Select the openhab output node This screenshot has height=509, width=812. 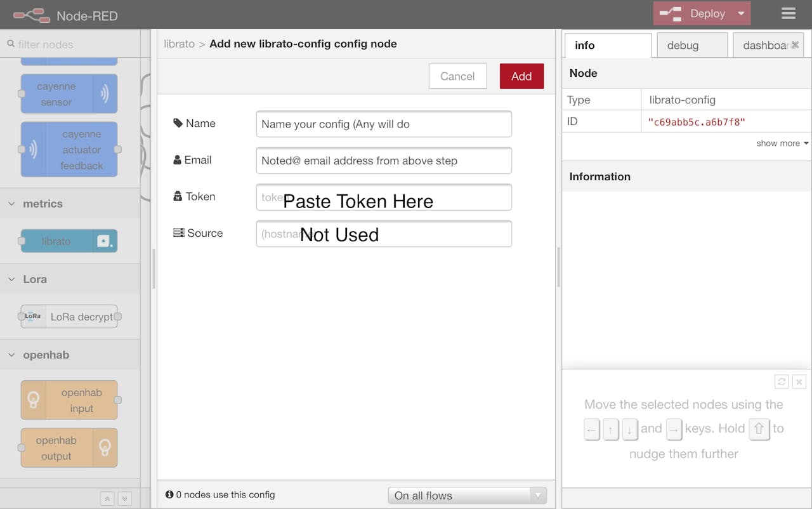(x=69, y=448)
